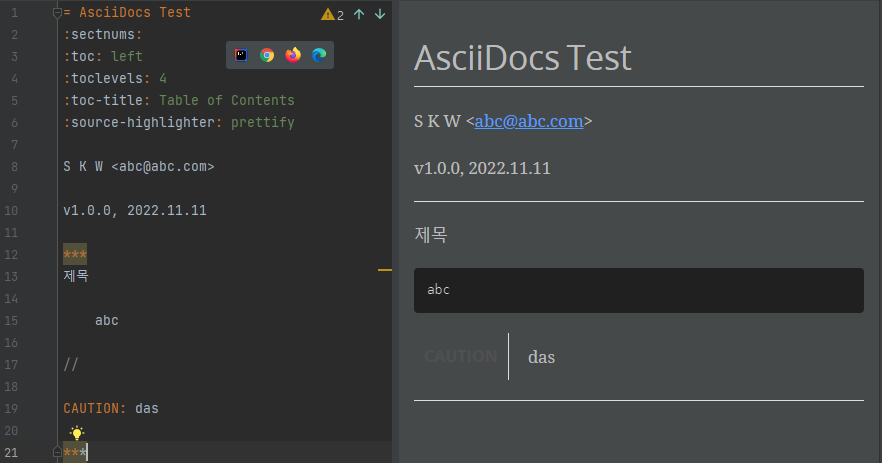This screenshot has width=882, height=463.
Task: Open the abc@abc.com link in preview
Action: tap(529, 121)
